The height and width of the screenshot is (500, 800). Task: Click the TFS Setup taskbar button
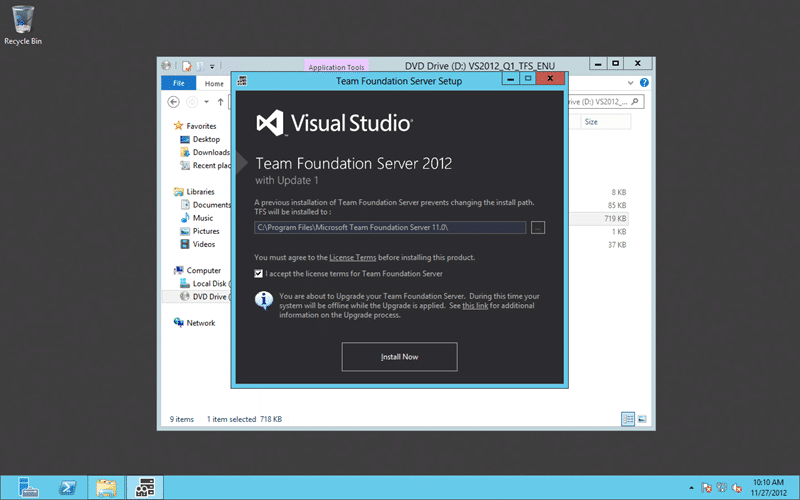145,488
